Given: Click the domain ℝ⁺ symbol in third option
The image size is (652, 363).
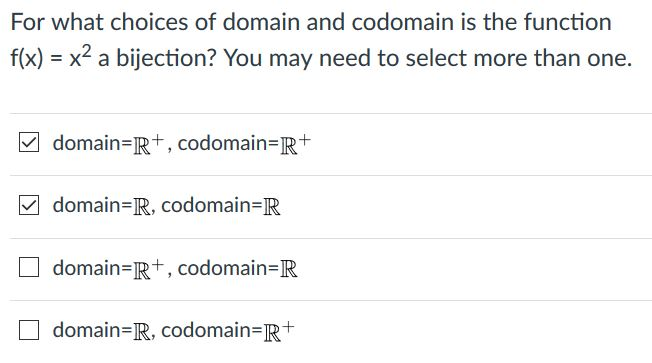Looking at the screenshot, I should point(149,269).
